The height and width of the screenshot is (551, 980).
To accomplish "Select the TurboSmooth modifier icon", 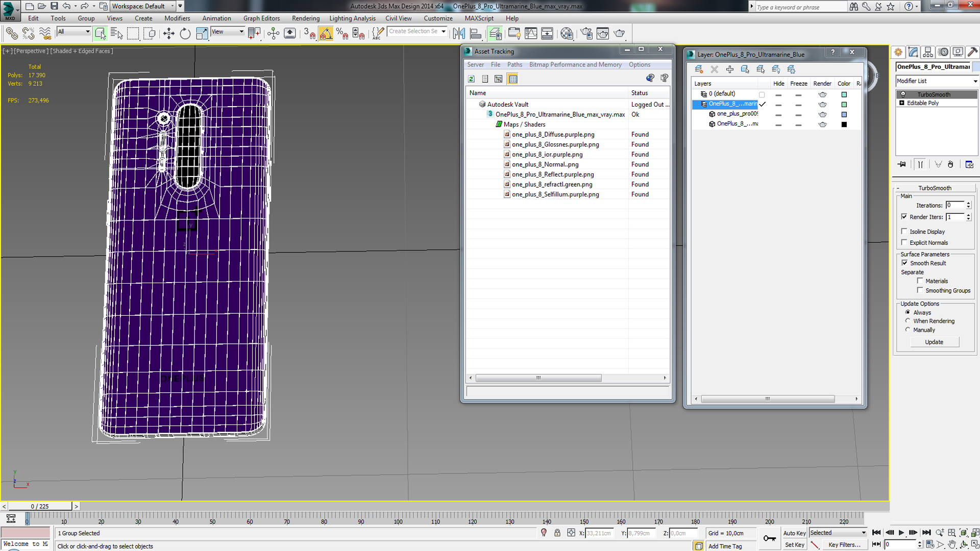I will pos(902,93).
